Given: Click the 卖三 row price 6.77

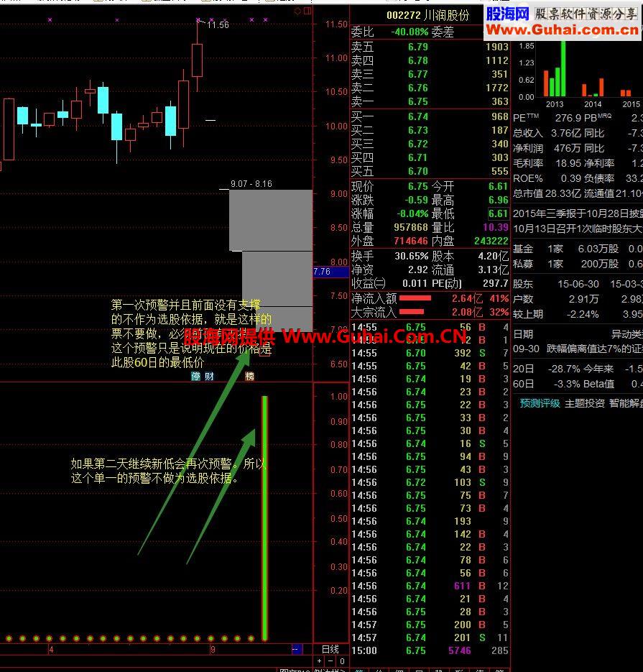Looking at the screenshot, I should click(x=417, y=74).
